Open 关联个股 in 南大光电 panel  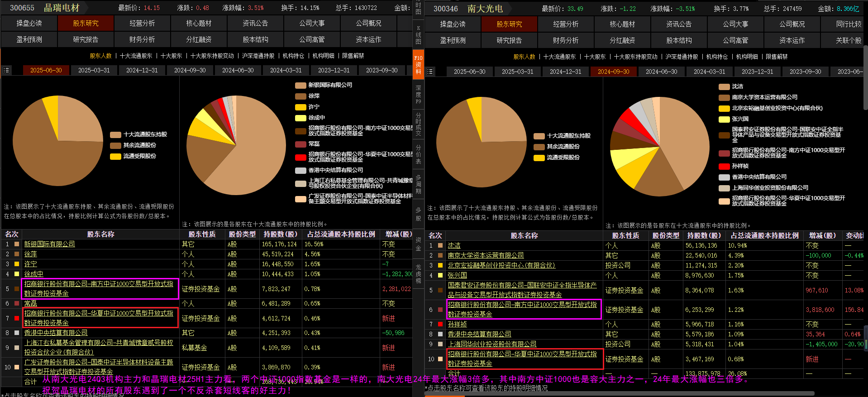(x=849, y=40)
